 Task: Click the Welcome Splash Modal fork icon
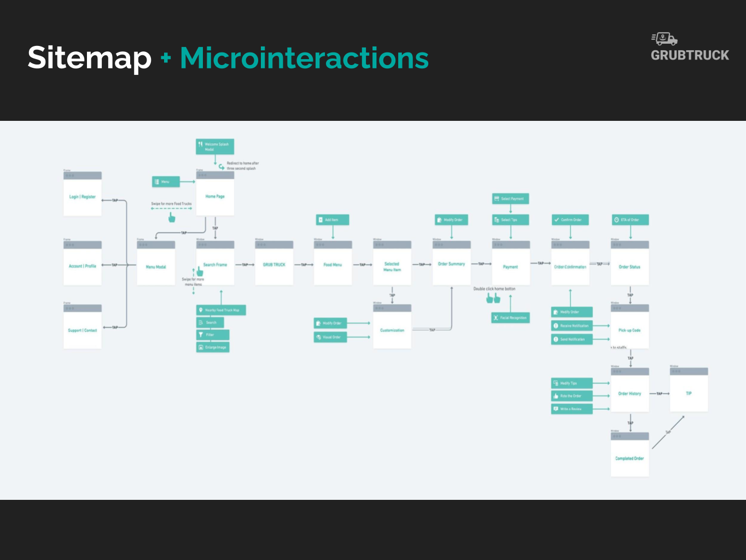(200, 144)
